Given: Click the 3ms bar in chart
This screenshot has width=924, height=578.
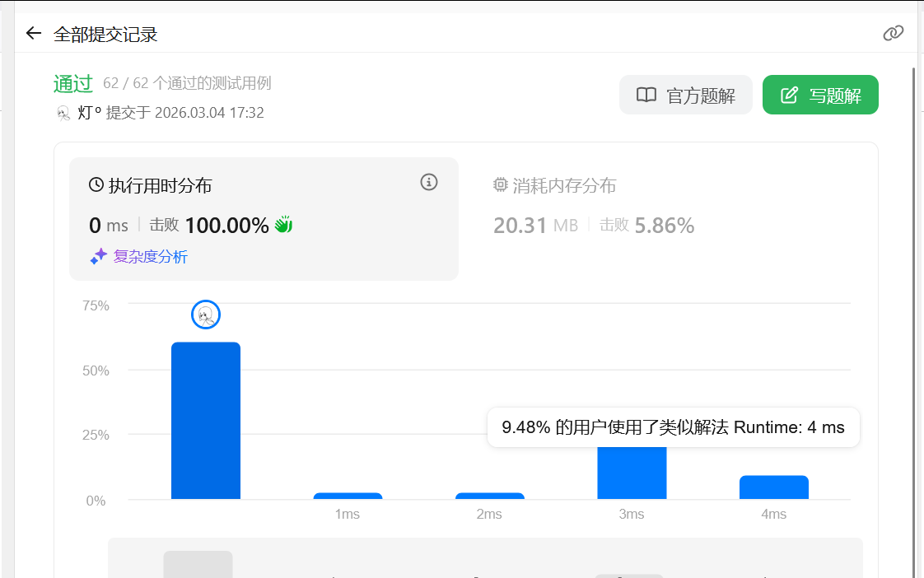Looking at the screenshot, I should 632,473.
